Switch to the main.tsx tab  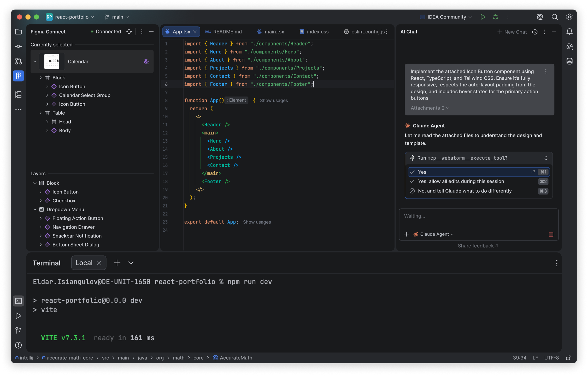click(x=271, y=32)
